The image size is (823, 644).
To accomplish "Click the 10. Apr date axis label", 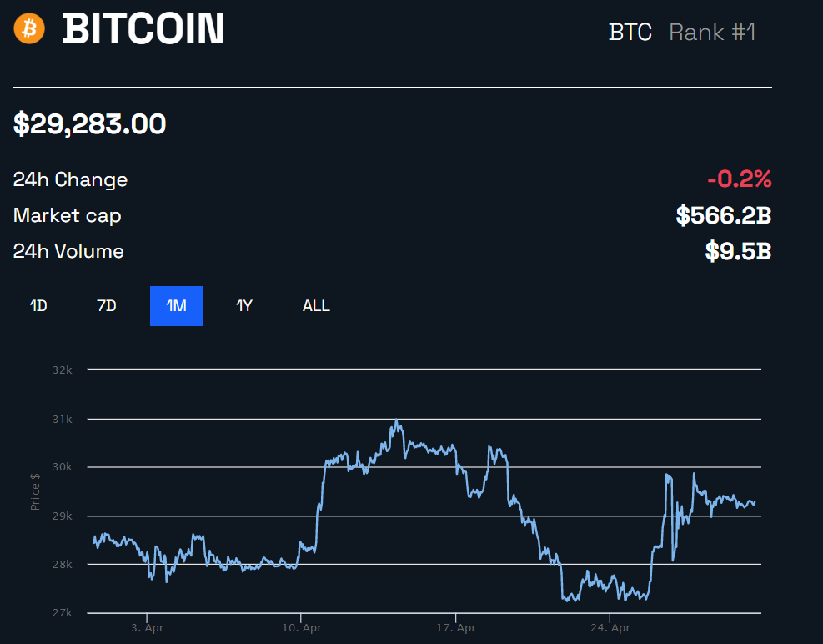I will click(x=302, y=627).
